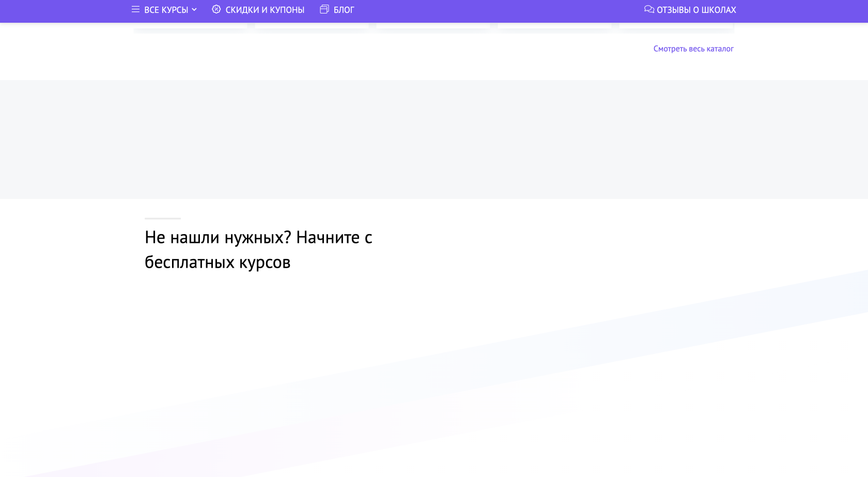
Task: Expand the chevron next to ВСЕ КУРСЫ
Action: point(194,10)
